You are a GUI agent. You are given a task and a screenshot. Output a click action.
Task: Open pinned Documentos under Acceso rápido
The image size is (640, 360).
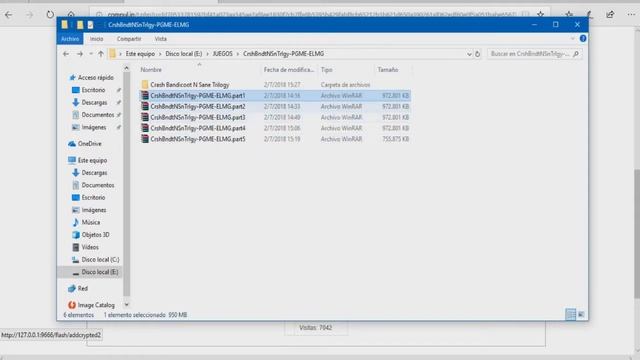tap(98, 115)
